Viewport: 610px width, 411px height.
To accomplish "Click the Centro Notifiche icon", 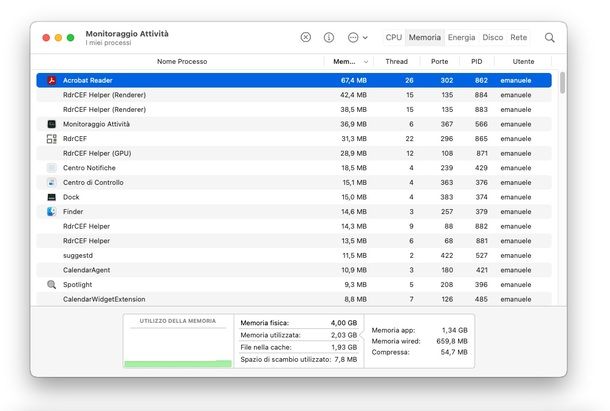I will pyautogui.click(x=51, y=168).
